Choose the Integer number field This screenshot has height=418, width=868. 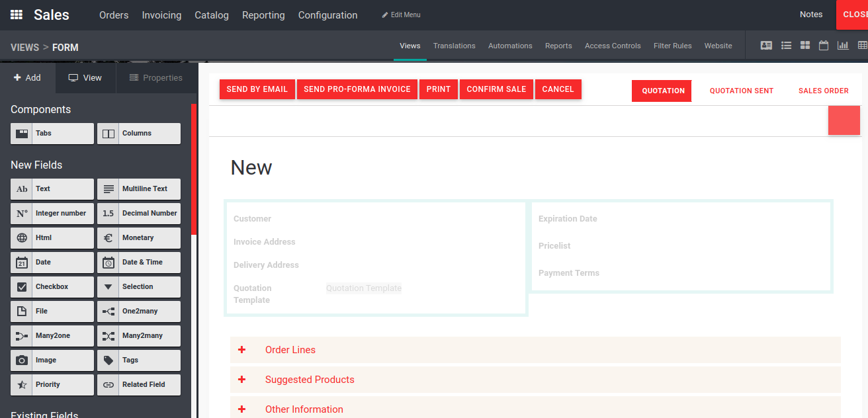pyautogui.click(x=52, y=214)
